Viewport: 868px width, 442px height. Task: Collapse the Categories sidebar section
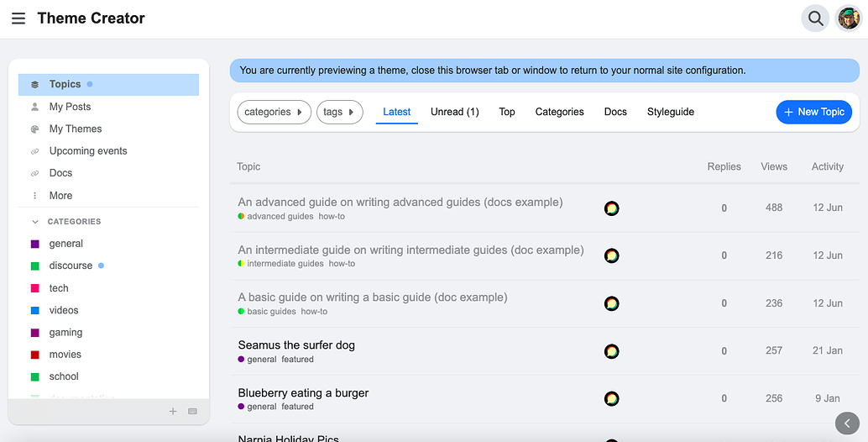pyautogui.click(x=35, y=222)
